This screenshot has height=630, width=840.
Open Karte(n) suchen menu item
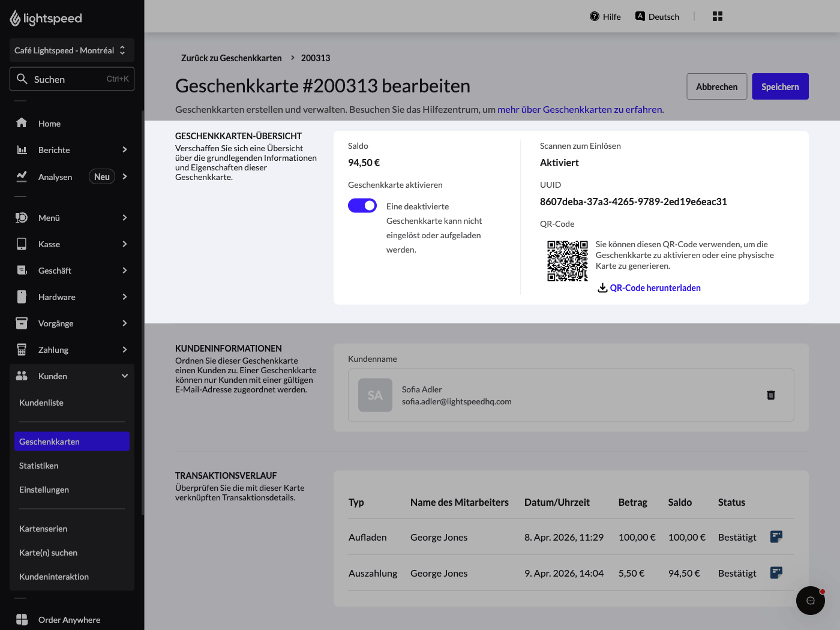coord(49,553)
